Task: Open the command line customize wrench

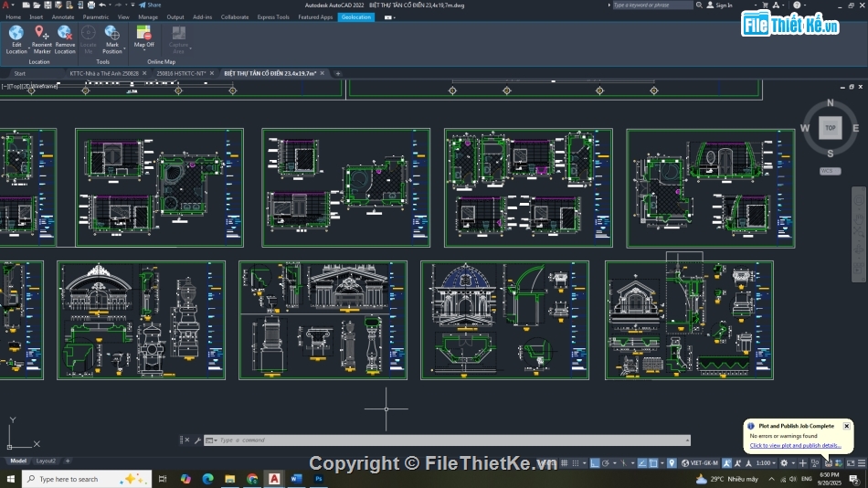Action: pos(198,440)
